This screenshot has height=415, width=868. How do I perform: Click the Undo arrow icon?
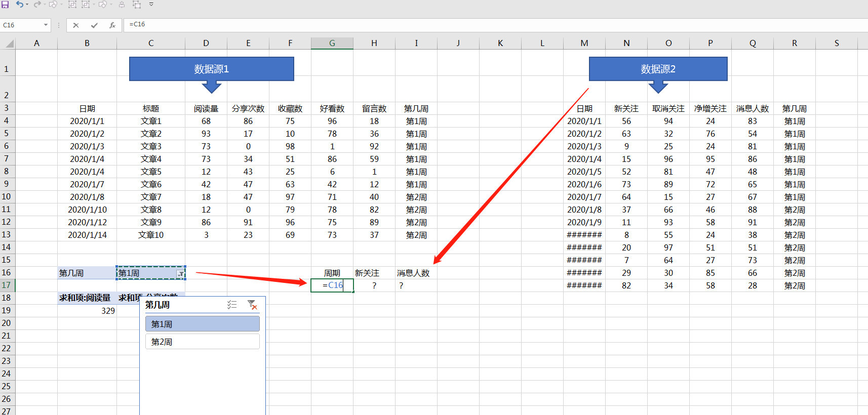tap(19, 5)
